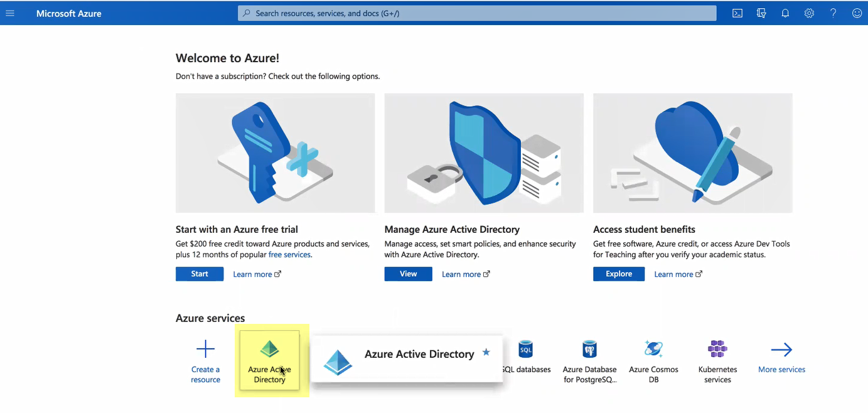The width and height of the screenshot is (868, 413).
Task: Open Kubernetes services
Action: point(717,360)
